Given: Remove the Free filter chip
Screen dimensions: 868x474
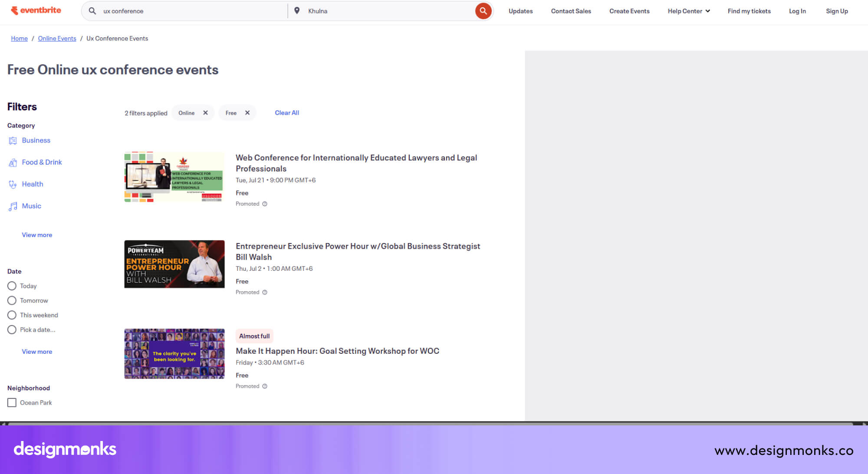Looking at the screenshot, I should pos(247,113).
